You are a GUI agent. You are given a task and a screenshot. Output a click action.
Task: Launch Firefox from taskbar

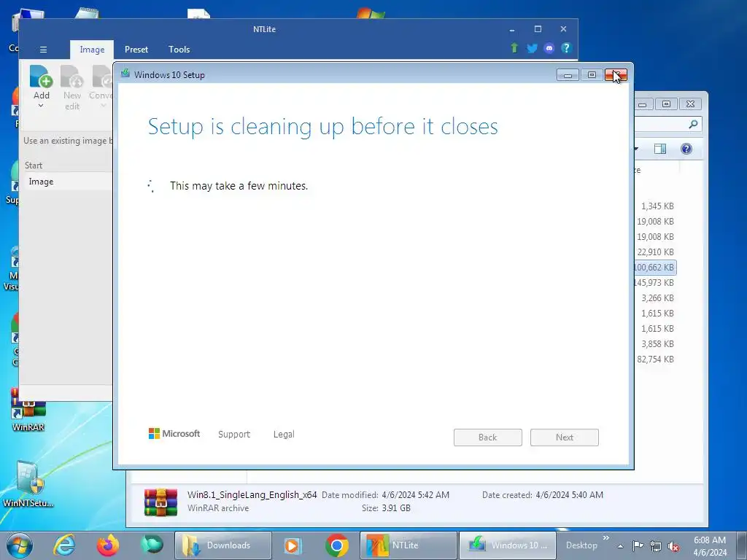[x=108, y=545]
